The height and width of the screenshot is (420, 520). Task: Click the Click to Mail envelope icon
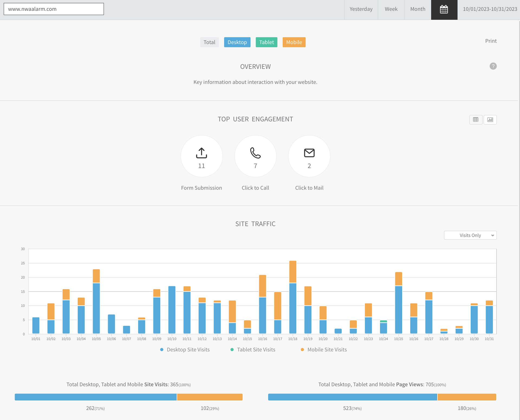pyautogui.click(x=309, y=153)
